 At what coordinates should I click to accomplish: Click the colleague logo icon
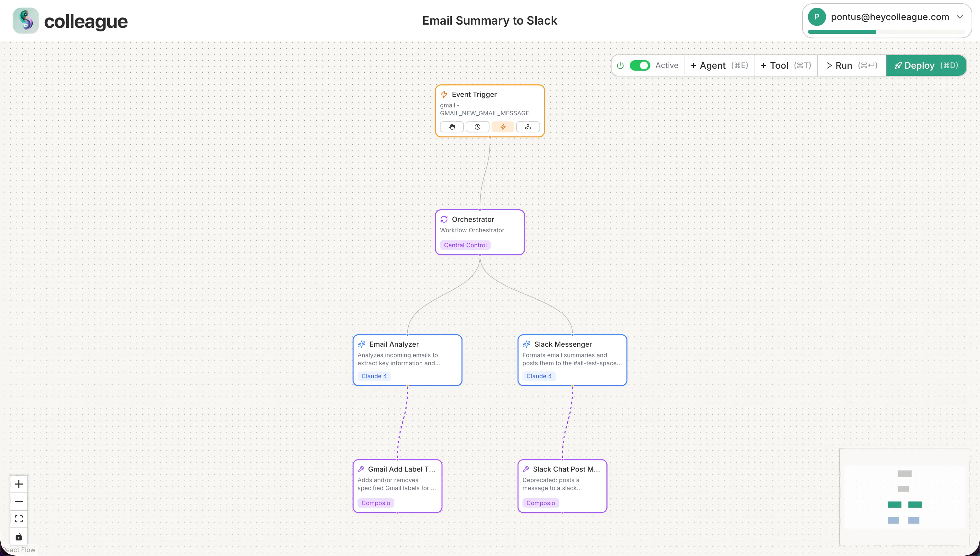point(26,21)
